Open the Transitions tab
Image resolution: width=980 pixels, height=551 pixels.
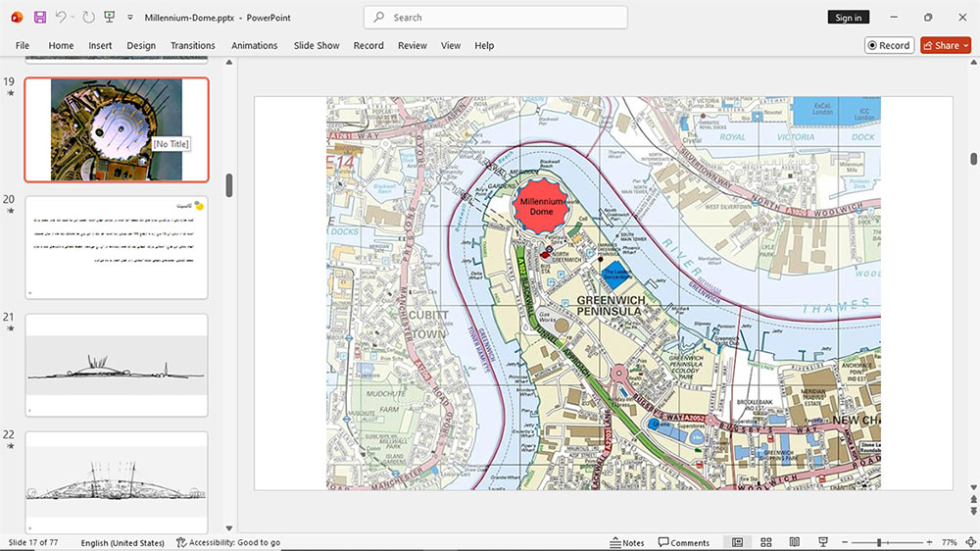[x=192, y=46]
